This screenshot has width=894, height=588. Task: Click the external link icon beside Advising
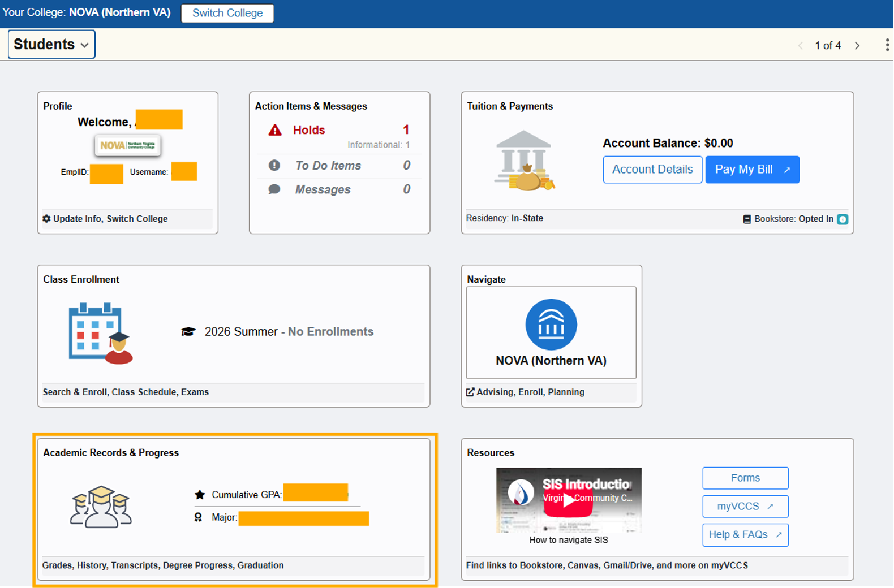(x=470, y=392)
